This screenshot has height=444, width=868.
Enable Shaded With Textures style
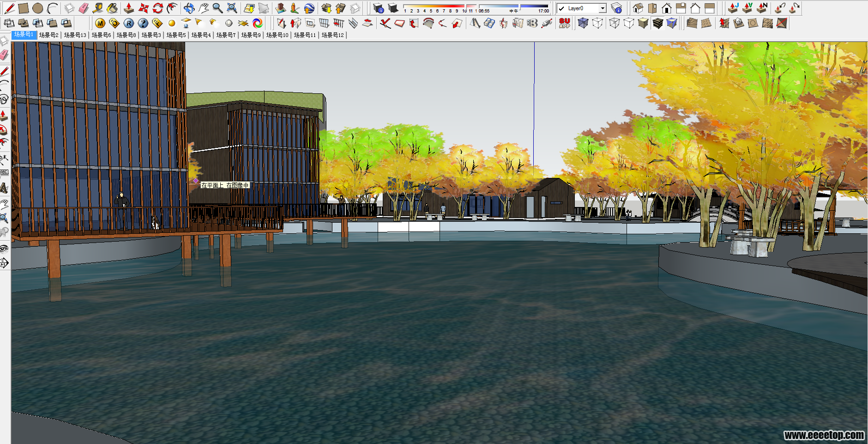[x=657, y=23]
